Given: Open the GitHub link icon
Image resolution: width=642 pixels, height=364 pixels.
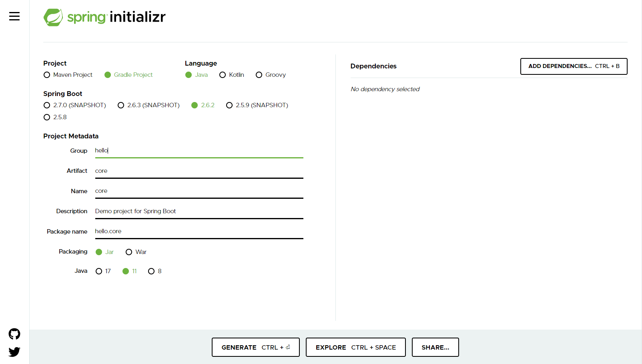Looking at the screenshot, I should [x=14, y=334].
